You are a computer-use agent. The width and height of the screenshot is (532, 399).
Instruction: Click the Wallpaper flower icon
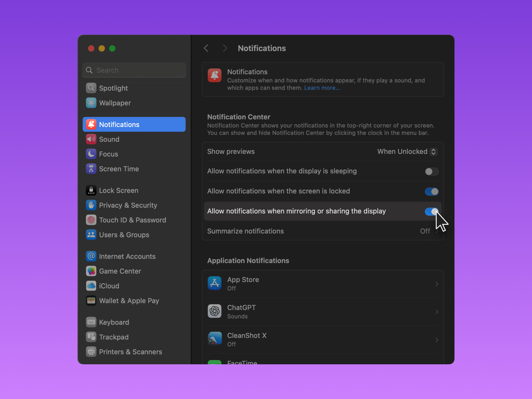(x=91, y=103)
